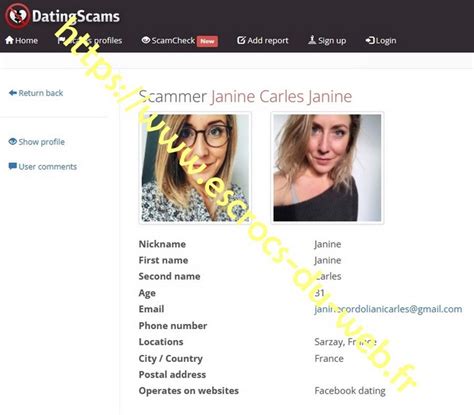
Task: Open the Scams profiles menu item
Action: coord(90,40)
